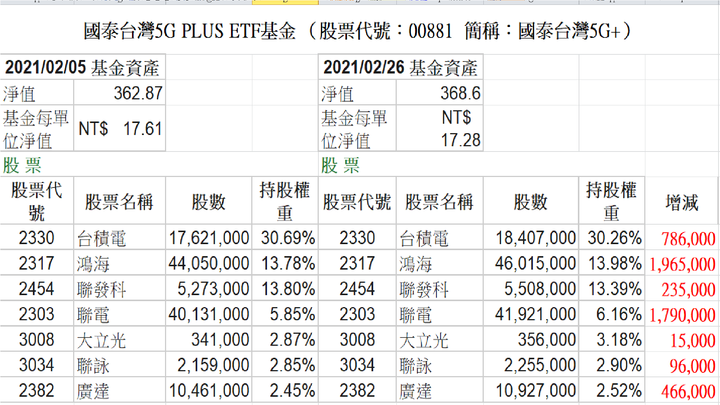The image size is (720, 405).
Task: Select the 46,015,000 shares cell
Action: point(531,263)
